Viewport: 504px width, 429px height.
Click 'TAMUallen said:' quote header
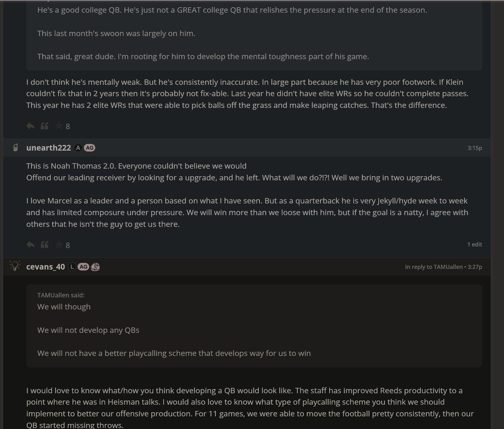click(x=61, y=295)
